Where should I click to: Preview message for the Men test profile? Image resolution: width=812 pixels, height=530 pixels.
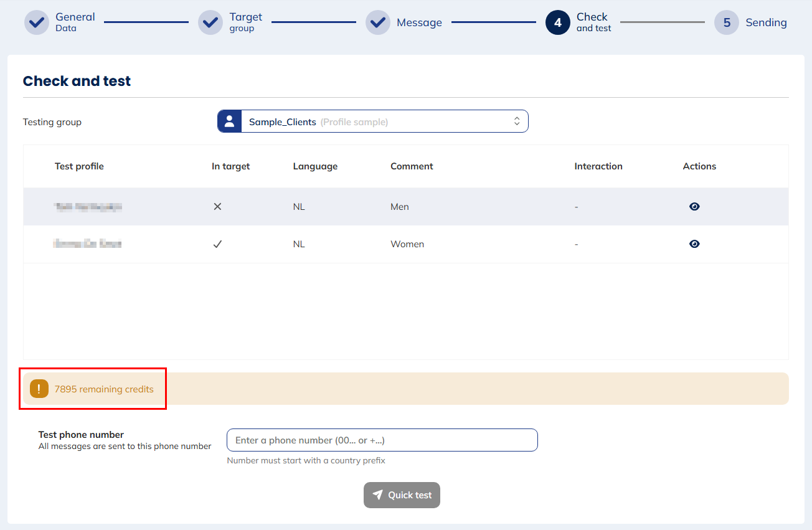[694, 207]
